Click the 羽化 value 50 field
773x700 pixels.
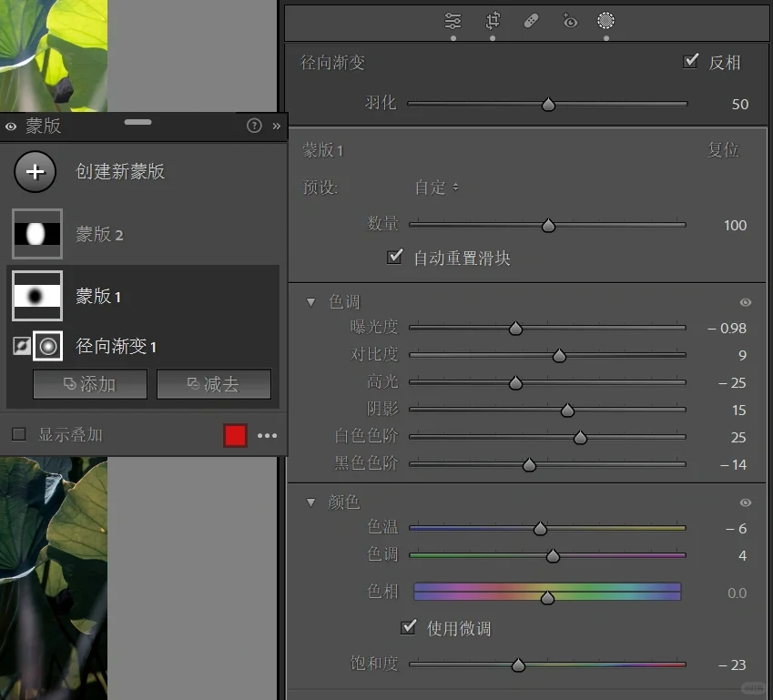(739, 105)
